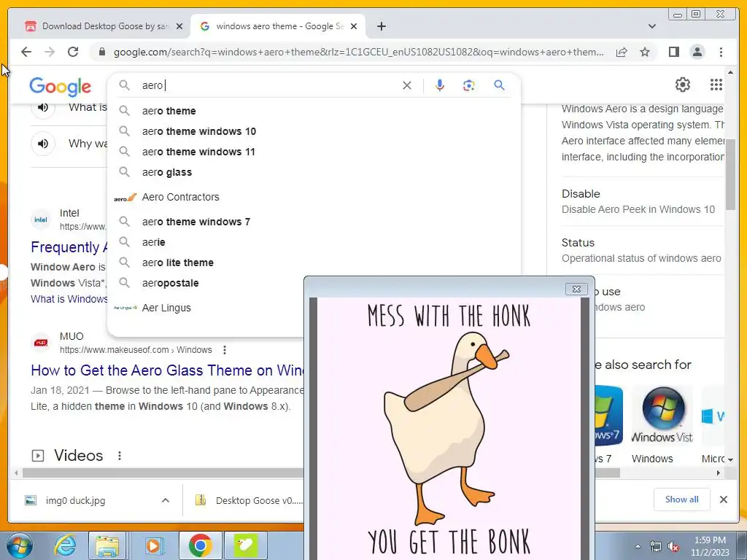Click the Windows Vista thumbnail
Viewport: 747px width, 560px height.
(x=662, y=415)
